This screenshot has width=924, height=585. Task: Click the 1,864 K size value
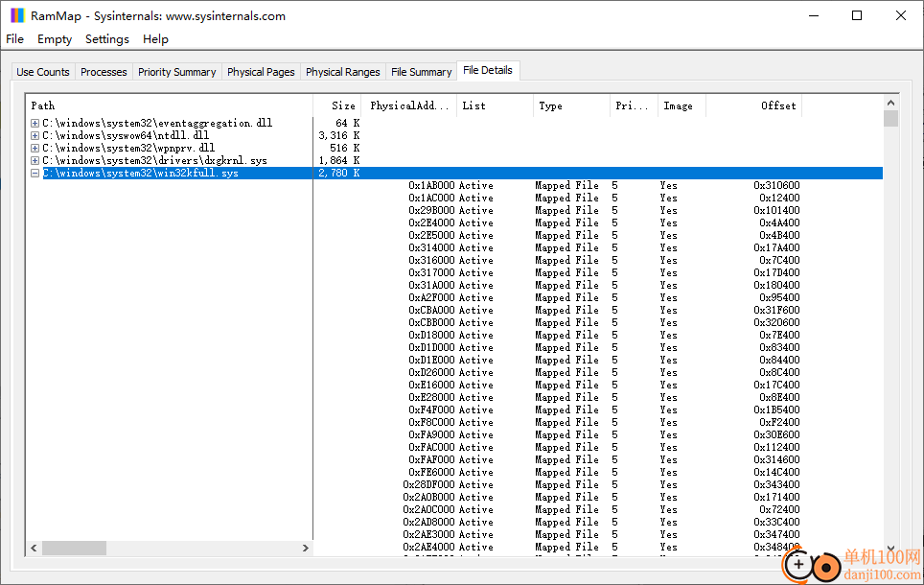tap(339, 160)
